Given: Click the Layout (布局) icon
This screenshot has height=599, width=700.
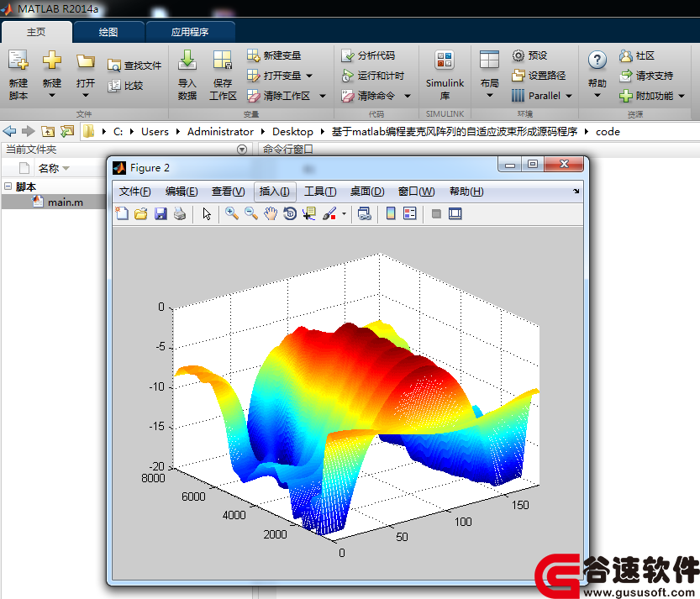Looking at the screenshot, I should point(489,60).
